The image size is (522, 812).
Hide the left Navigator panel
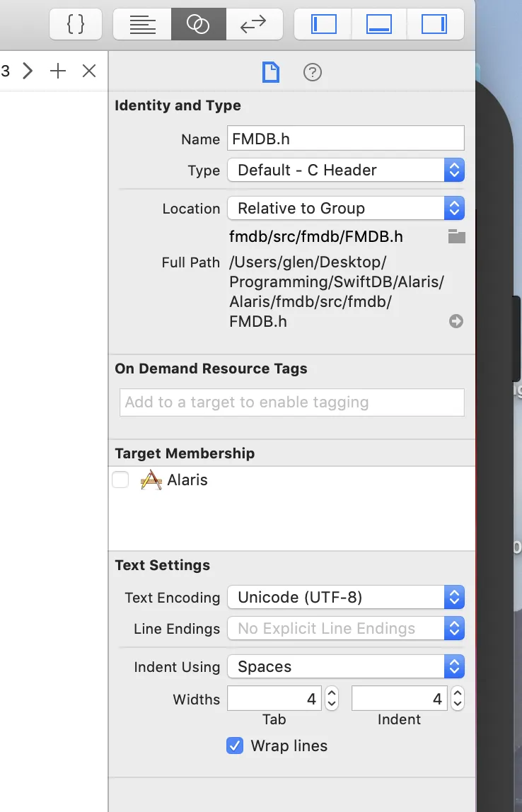tap(323, 24)
